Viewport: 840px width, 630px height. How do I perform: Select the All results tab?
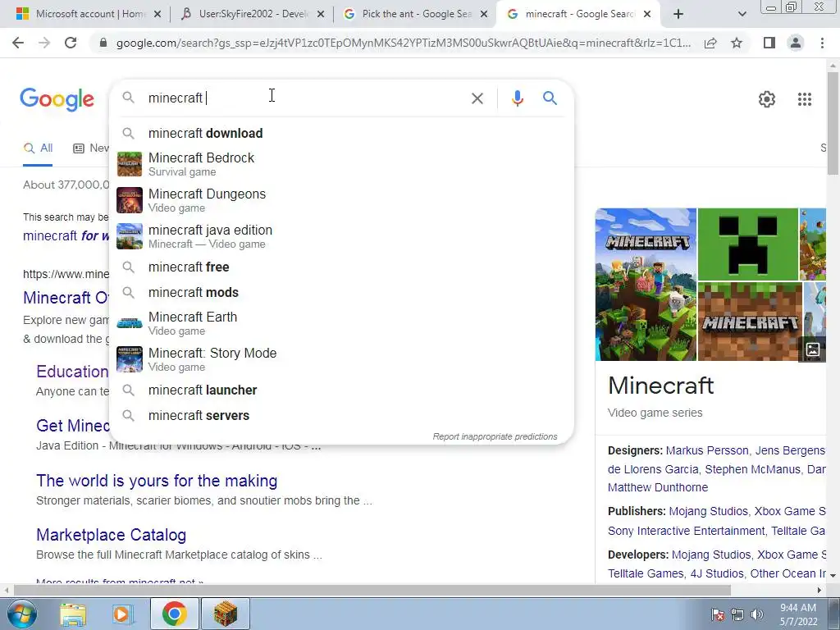point(38,148)
